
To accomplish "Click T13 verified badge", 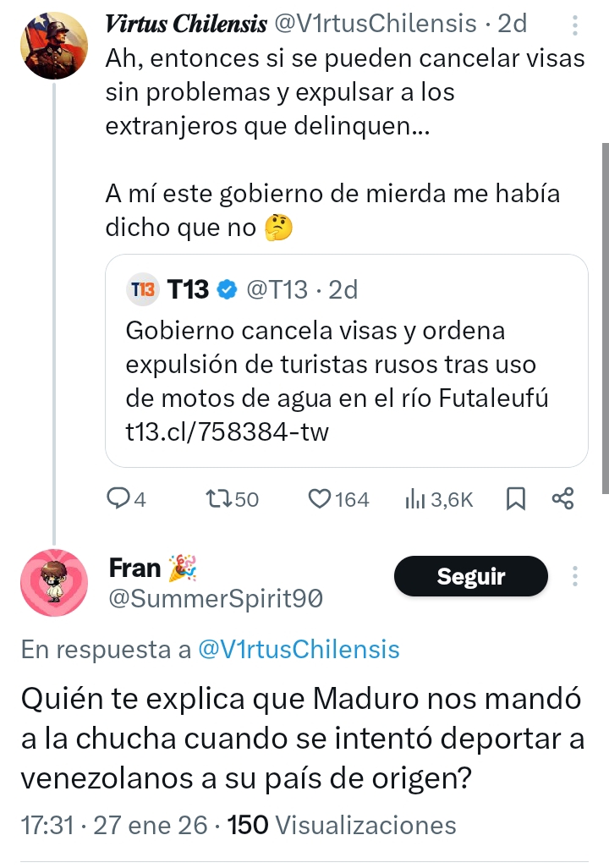I will pyautogui.click(x=226, y=290).
